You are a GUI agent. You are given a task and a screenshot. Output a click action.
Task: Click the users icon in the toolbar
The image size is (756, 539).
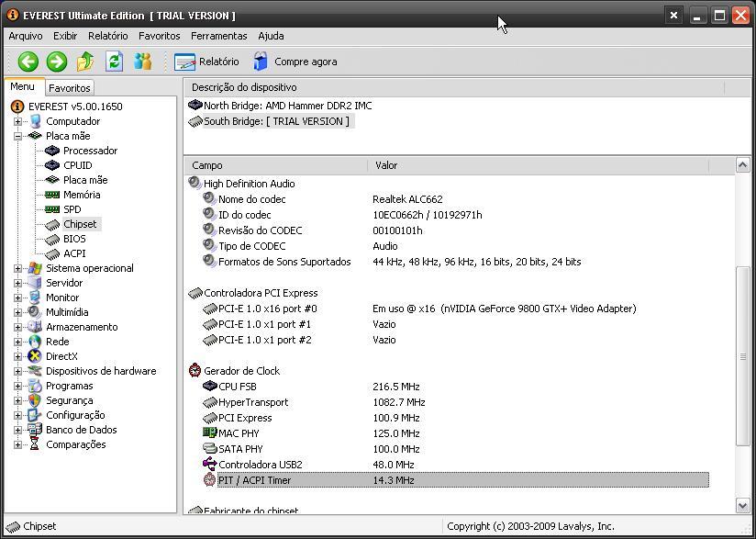(x=143, y=62)
